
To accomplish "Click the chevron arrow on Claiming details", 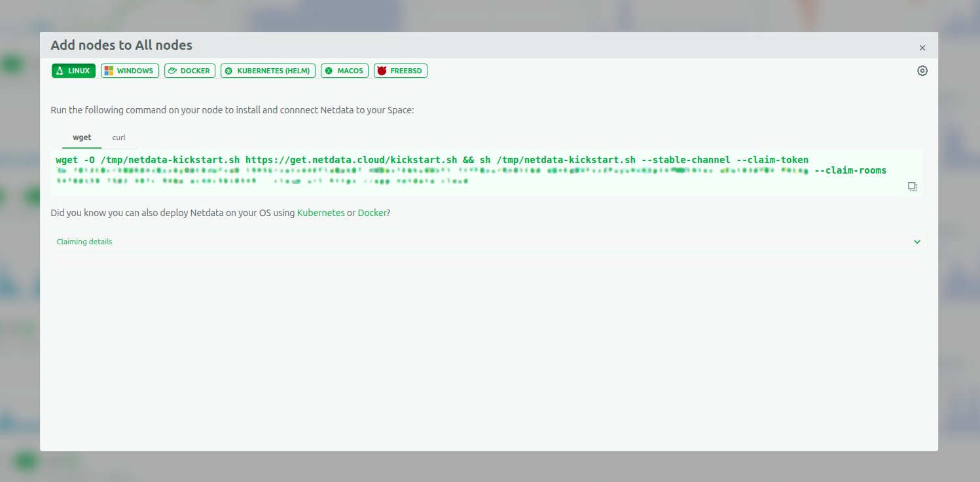I will [916, 242].
